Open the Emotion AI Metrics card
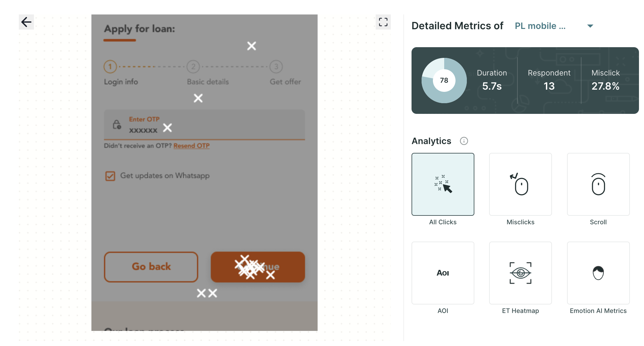The image size is (644, 346). (x=598, y=273)
